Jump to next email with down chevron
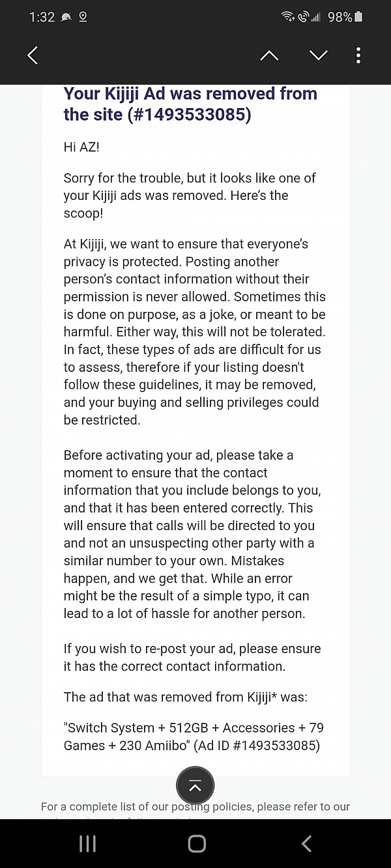391x868 pixels. [x=319, y=55]
